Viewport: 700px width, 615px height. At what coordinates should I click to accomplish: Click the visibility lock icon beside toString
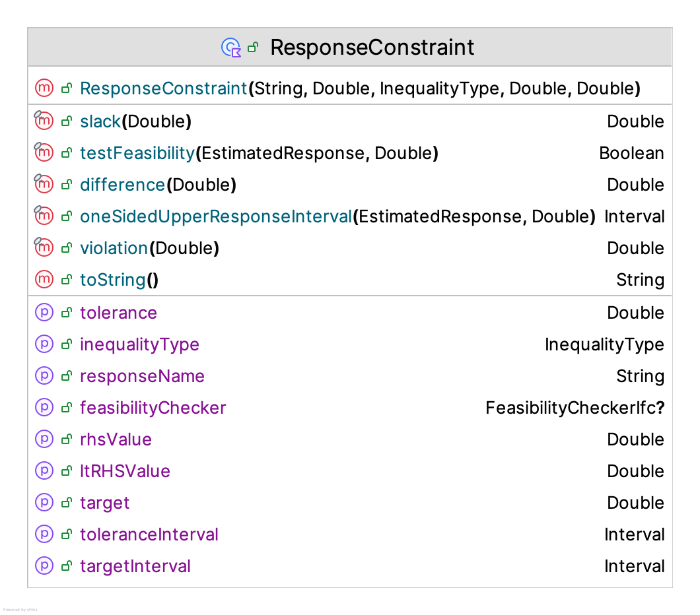(67, 279)
